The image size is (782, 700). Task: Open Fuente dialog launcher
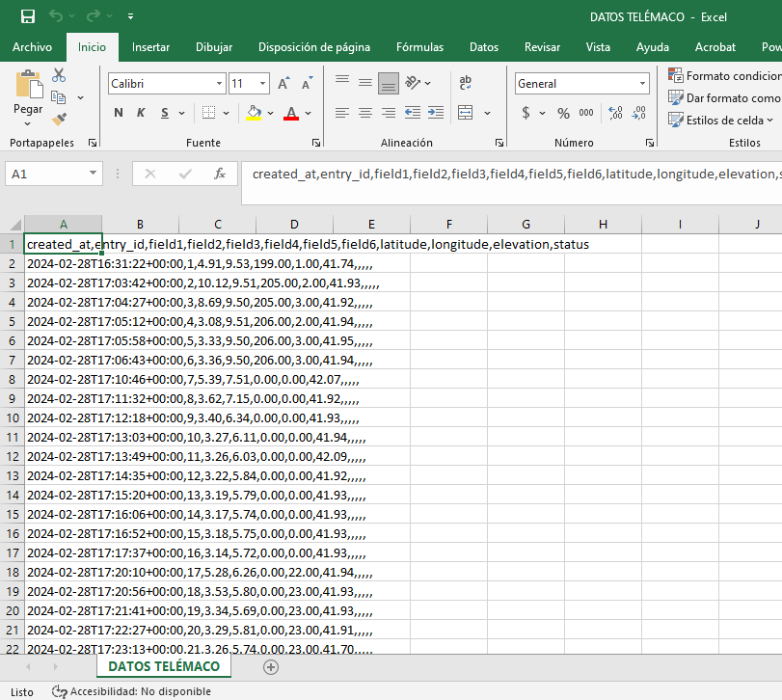pyautogui.click(x=315, y=143)
